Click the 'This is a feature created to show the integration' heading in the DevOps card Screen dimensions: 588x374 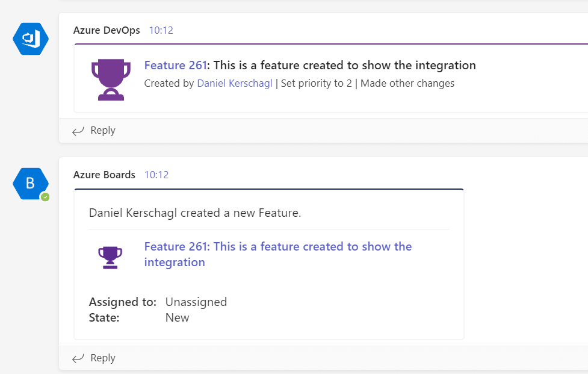click(345, 65)
